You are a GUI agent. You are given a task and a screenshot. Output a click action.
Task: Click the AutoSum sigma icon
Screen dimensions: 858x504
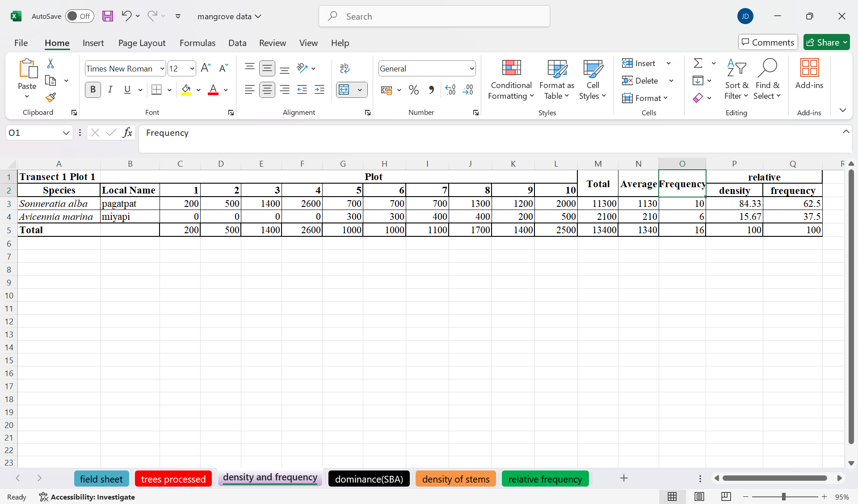pos(698,63)
